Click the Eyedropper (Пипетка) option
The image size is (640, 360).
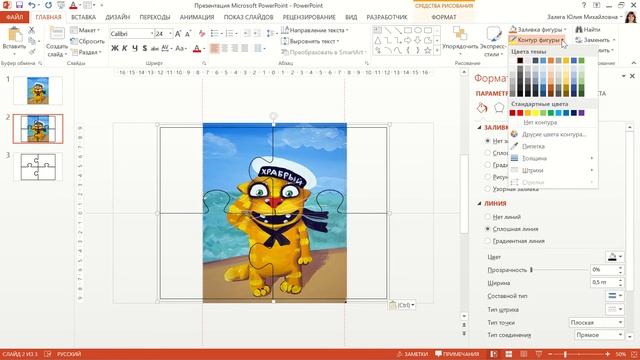pyautogui.click(x=533, y=146)
